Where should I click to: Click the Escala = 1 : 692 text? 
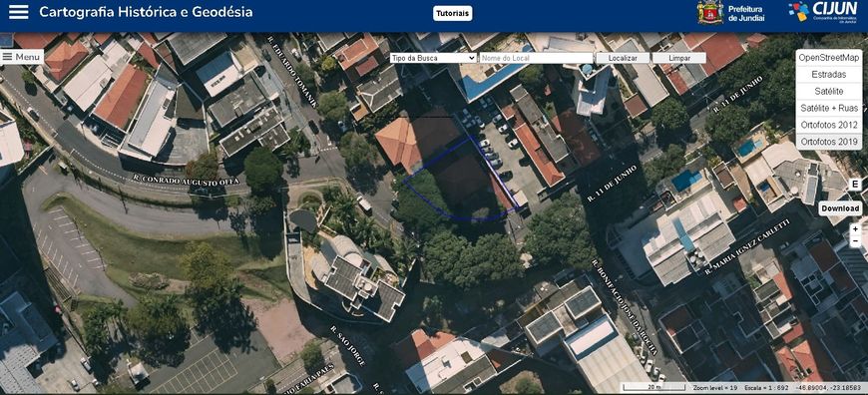[x=765, y=387]
